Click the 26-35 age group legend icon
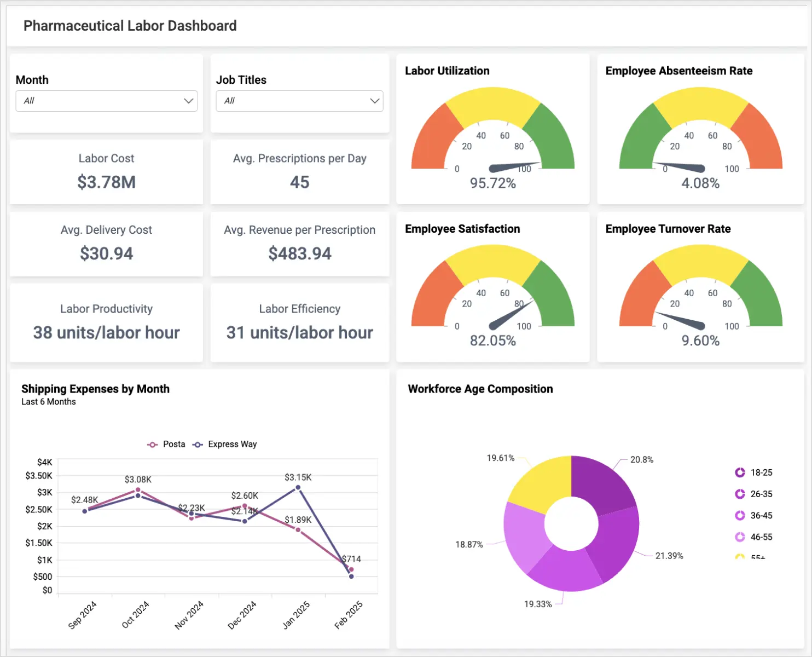Viewport: 812px width, 657px height. (740, 493)
